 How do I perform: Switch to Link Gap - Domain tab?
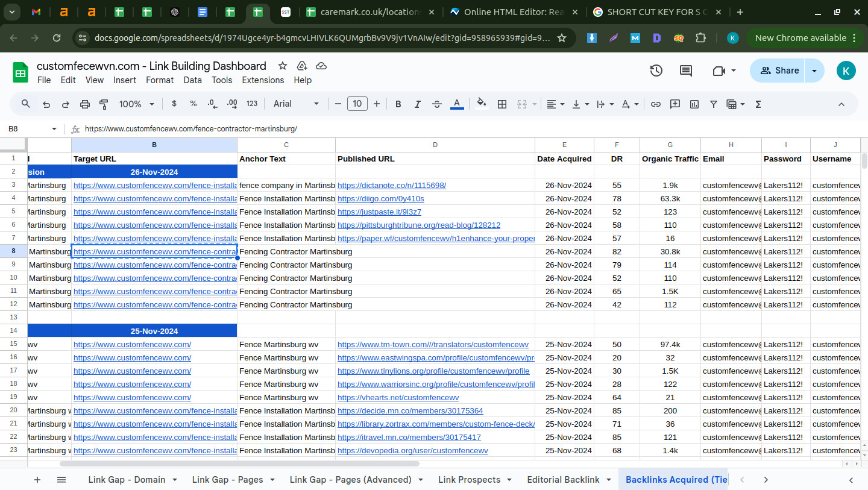point(127,480)
